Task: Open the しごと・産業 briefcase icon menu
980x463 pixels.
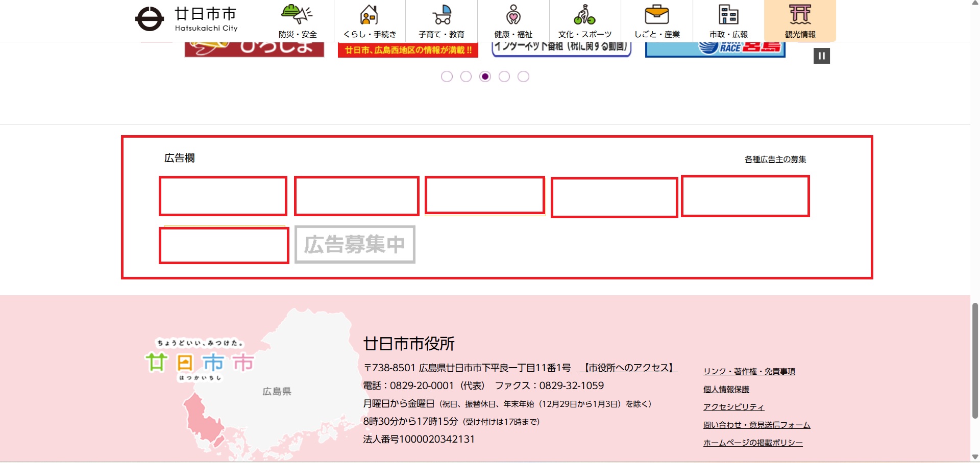Action: pos(657,21)
